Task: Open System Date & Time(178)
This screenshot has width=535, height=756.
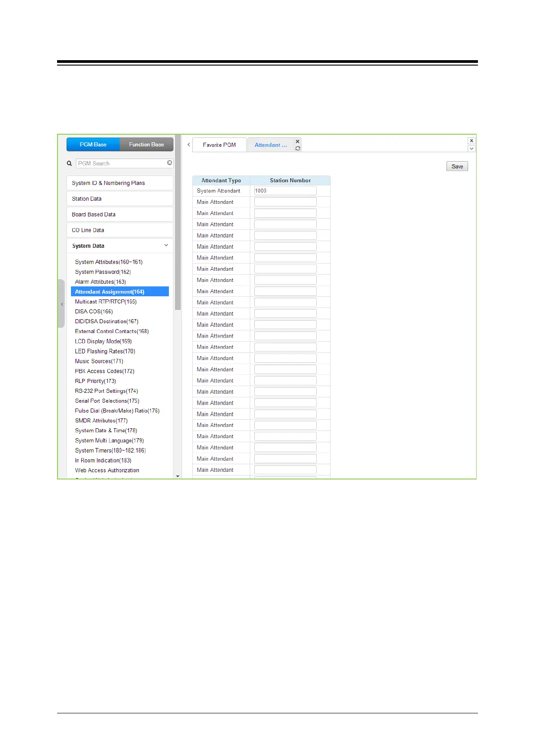Action: (x=106, y=431)
